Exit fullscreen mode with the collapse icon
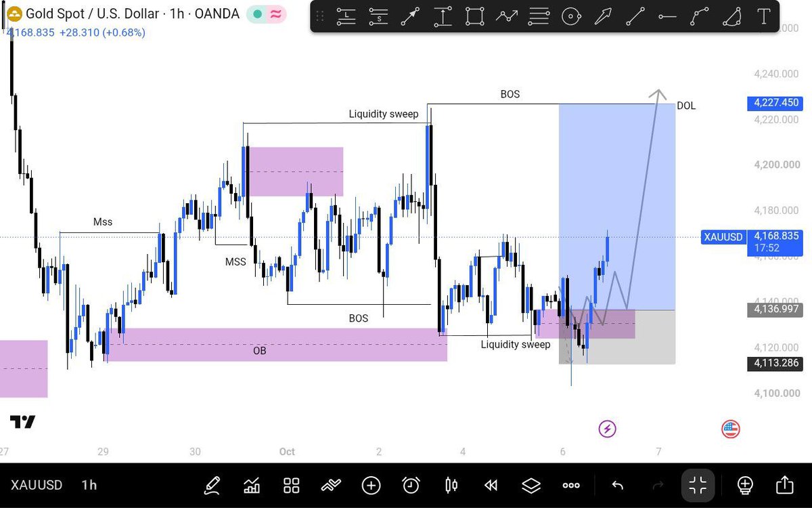This screenshot has height=508, width=812. 697,485
